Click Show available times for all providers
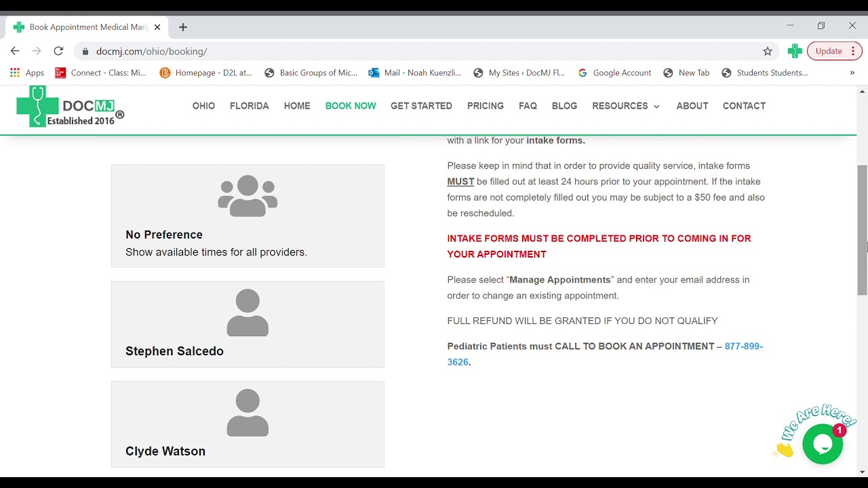The image size is (868, 488). click(216, 252)
